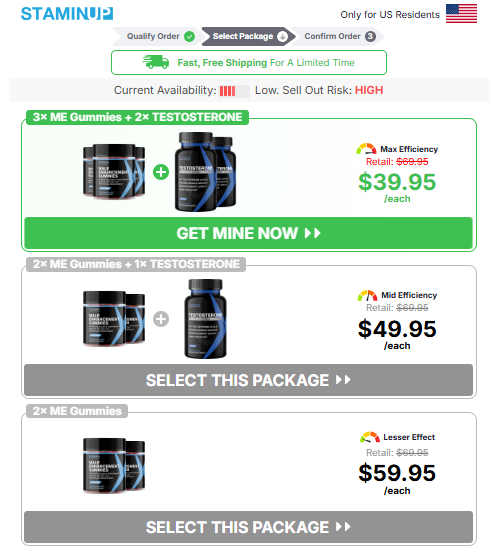Click the Lesser Effect gauge icon

370,437
